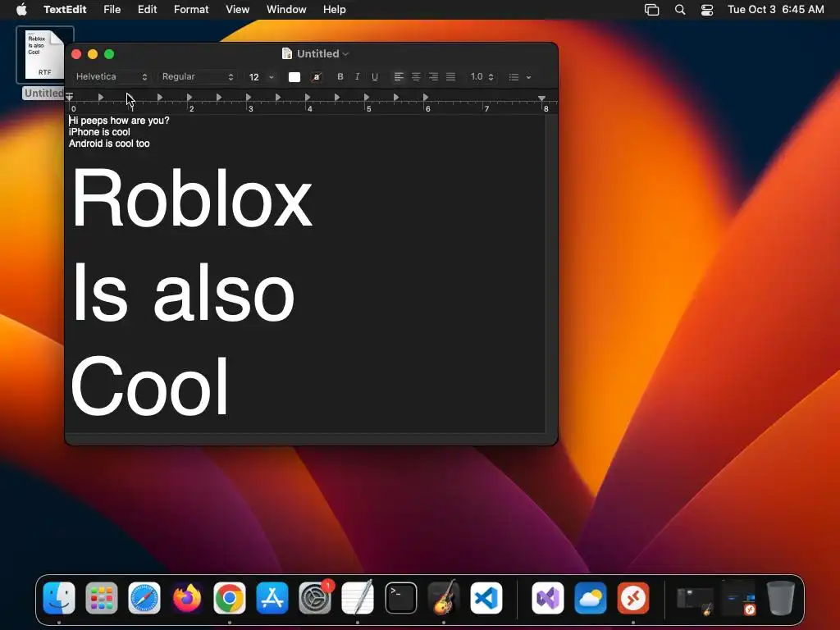Click the large word 'Cool'
The width and height of the screenshot is (840, 630).
click(150, 386)
